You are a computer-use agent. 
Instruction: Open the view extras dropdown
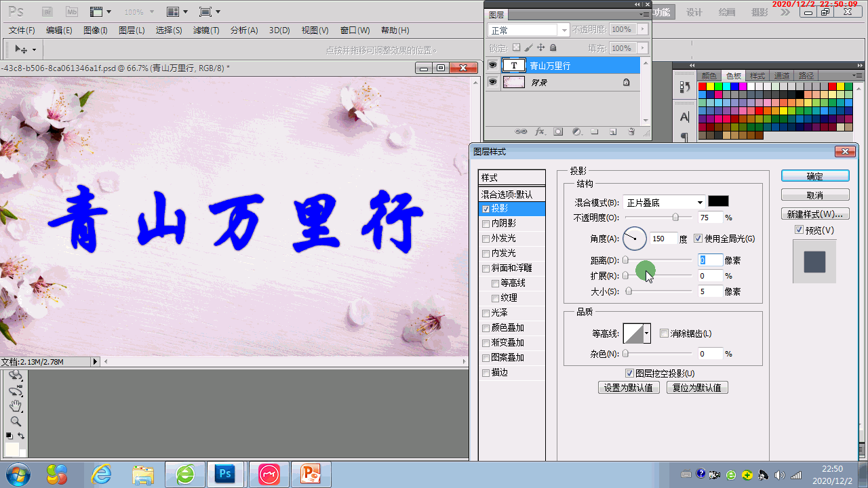click(100, 12)
